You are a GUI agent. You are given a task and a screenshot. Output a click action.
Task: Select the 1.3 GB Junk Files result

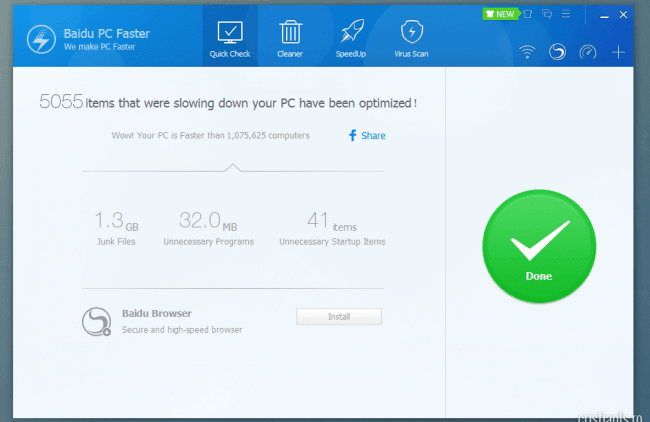[x=116, y=228]
